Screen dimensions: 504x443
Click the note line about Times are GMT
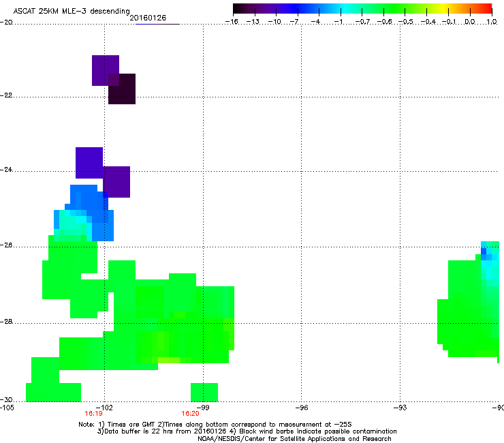point(215,425)
